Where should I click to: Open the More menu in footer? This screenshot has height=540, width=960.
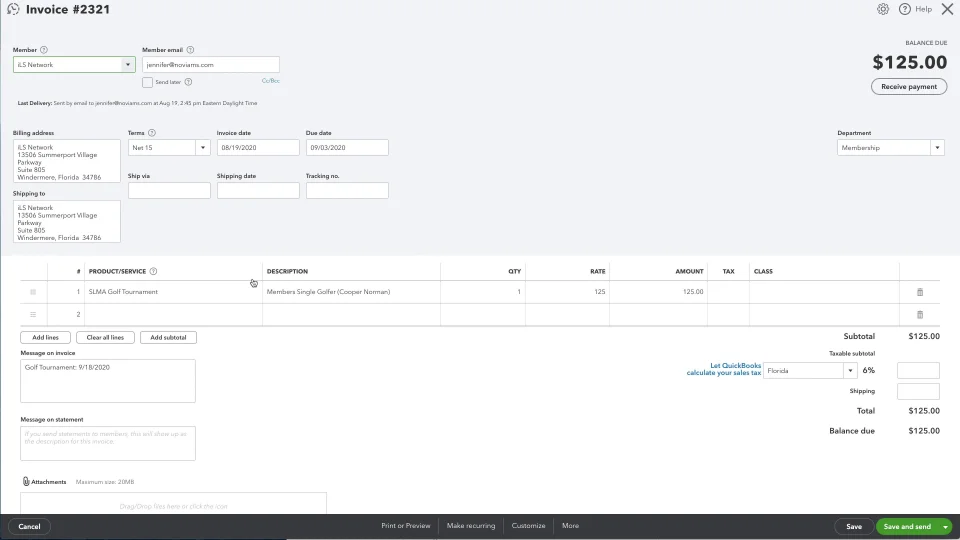pyautogui.click(x=570, y=526)
